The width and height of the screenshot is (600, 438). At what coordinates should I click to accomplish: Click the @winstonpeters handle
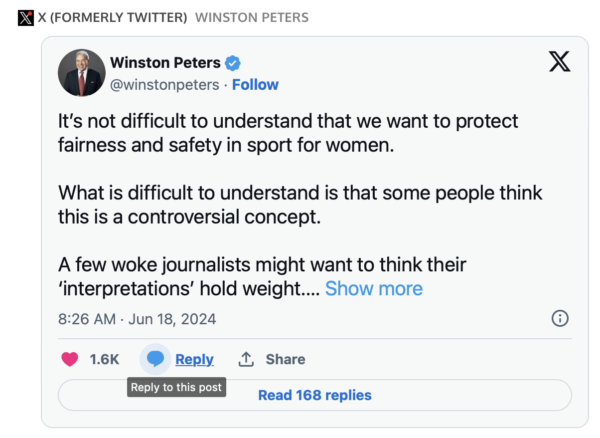point(165,85)
